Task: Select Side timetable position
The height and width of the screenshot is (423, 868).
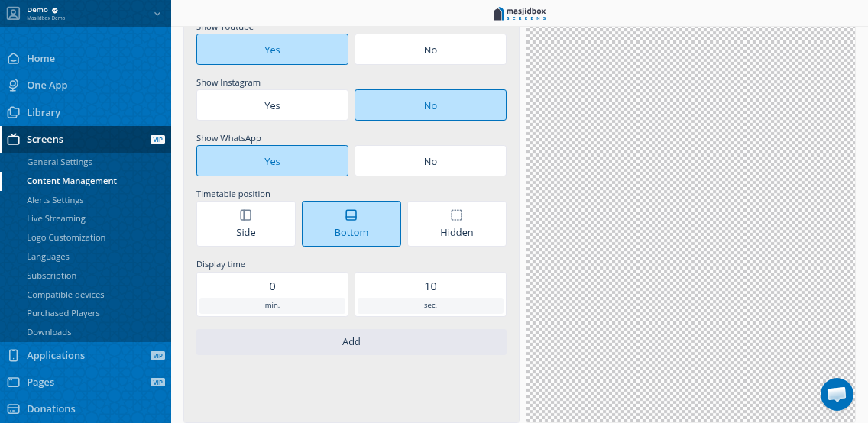Action: [x=245, y=224]
